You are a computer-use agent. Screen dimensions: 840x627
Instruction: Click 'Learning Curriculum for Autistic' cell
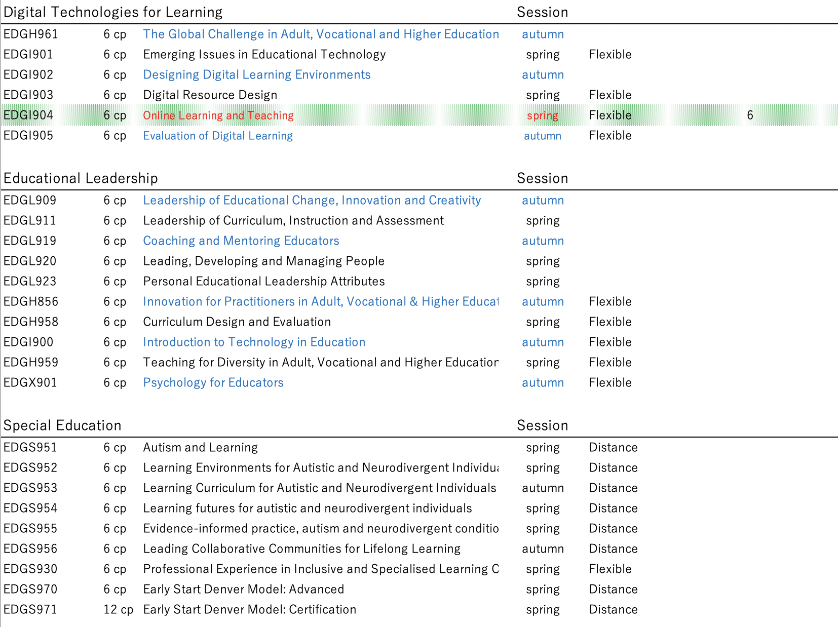pos(320,488)
